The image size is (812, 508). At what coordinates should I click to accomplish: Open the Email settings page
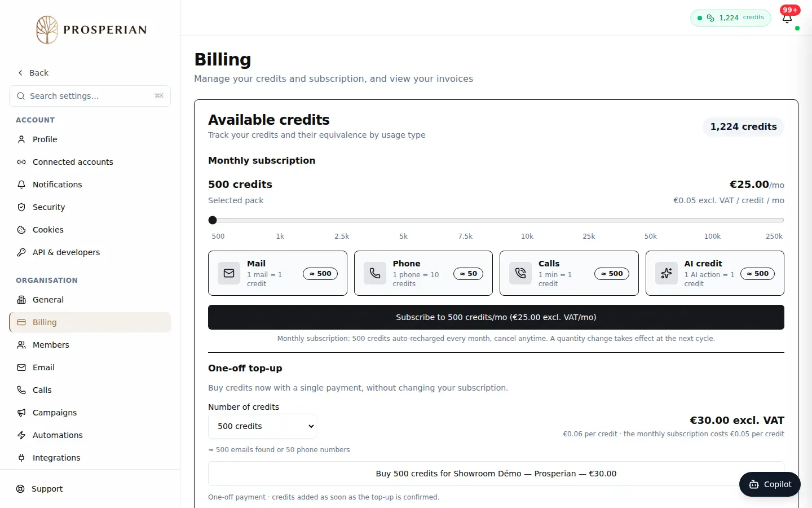pos(90,367)
